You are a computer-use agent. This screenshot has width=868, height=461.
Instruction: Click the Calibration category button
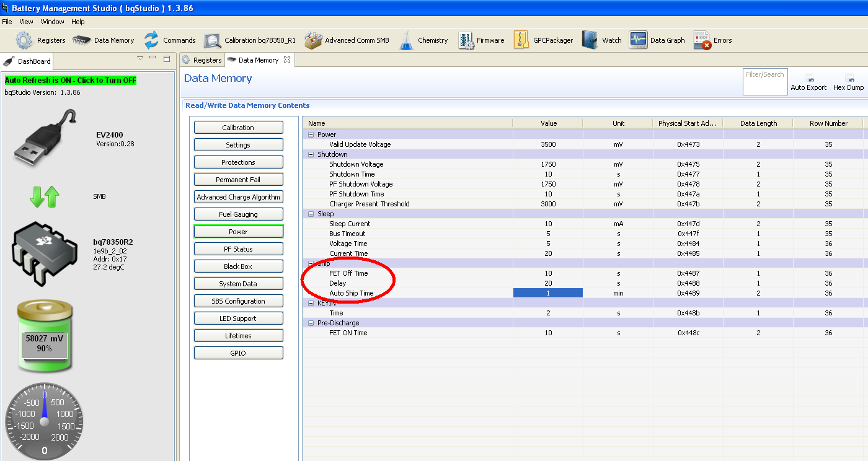click(239, 128)
